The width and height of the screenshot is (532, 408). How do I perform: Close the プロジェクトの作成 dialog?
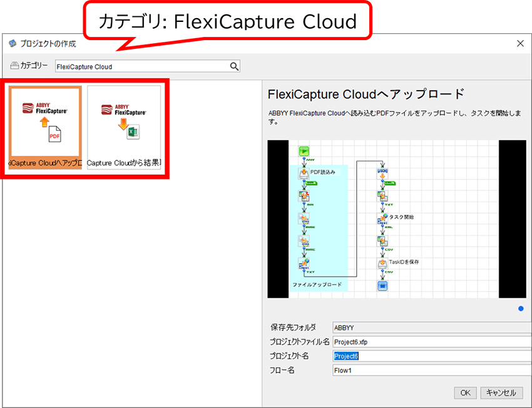[520, 43]
